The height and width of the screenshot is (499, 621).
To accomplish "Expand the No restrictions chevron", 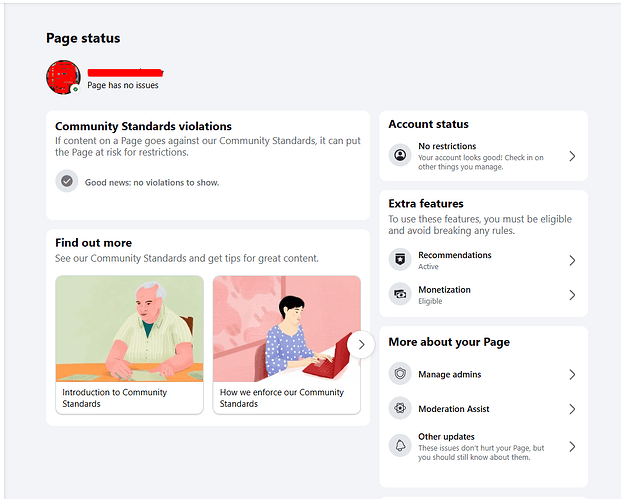I will coord(572,156).
